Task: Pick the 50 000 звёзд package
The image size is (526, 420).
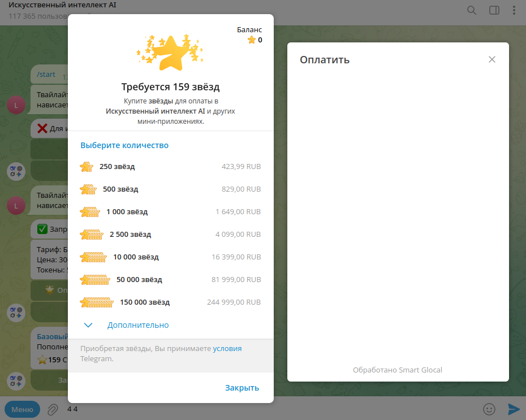Action: click(x=171, y=280)
